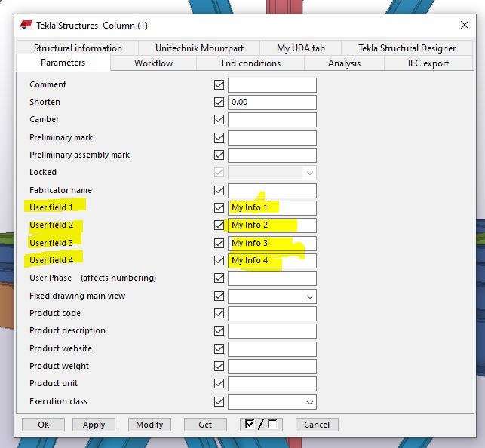
Task: Uncheck the Shorten checkbox
Action: click(219, 102)
